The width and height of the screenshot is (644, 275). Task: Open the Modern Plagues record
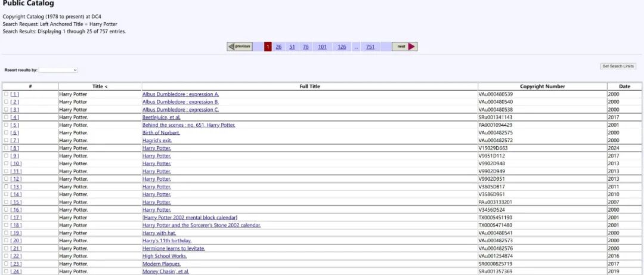pos(162,264)
